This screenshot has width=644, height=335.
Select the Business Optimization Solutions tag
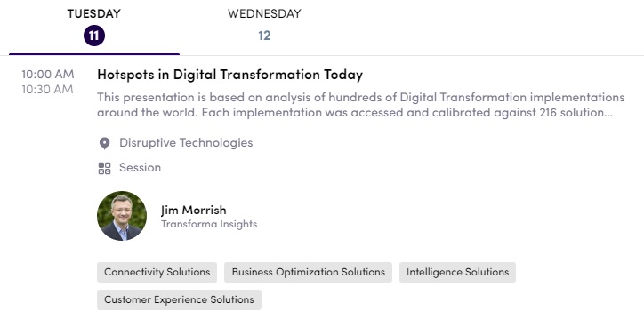[308, 272]
